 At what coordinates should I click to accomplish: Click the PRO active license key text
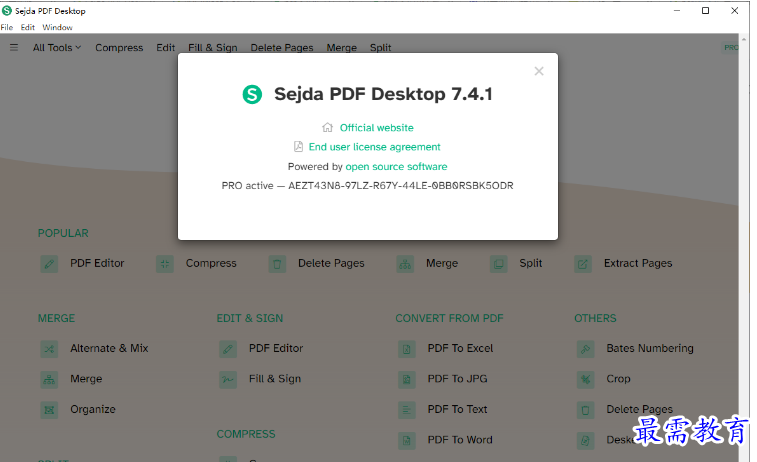367,186
